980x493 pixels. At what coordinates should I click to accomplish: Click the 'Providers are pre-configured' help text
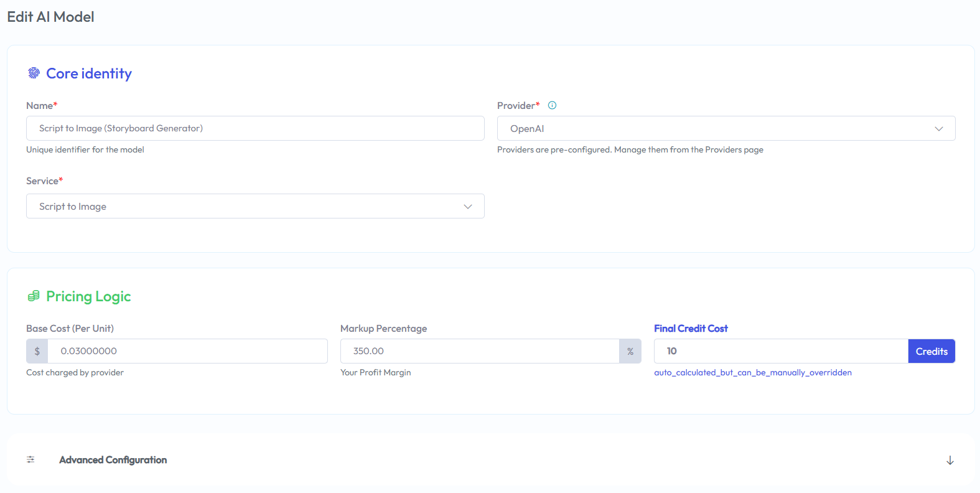[630, 149]
